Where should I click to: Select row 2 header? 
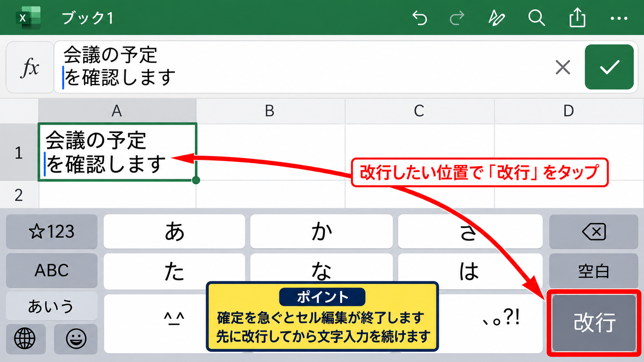coord(19,195)
